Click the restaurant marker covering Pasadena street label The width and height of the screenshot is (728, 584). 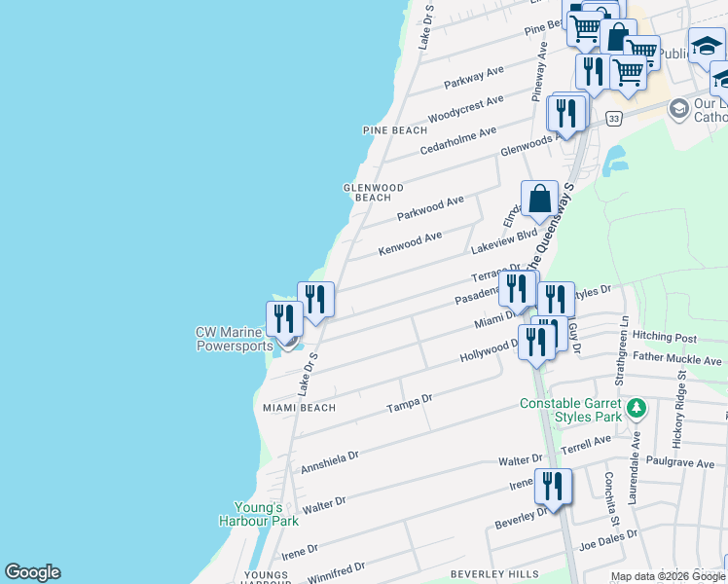517,291
